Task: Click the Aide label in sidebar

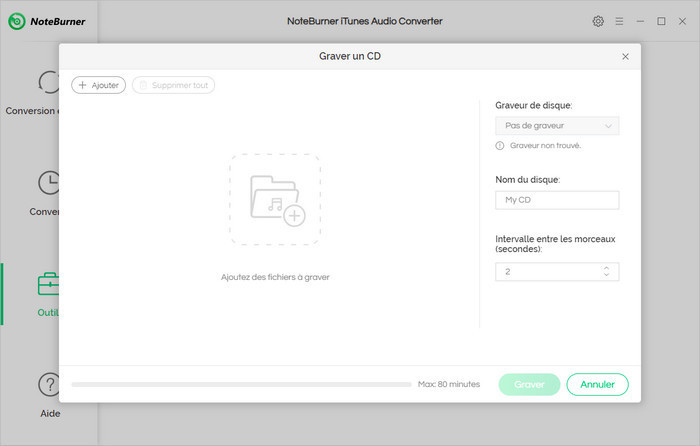Action: pyautogui.click(x=50, y=413)
